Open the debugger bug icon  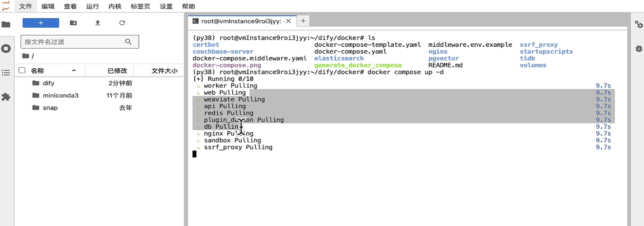638,48
